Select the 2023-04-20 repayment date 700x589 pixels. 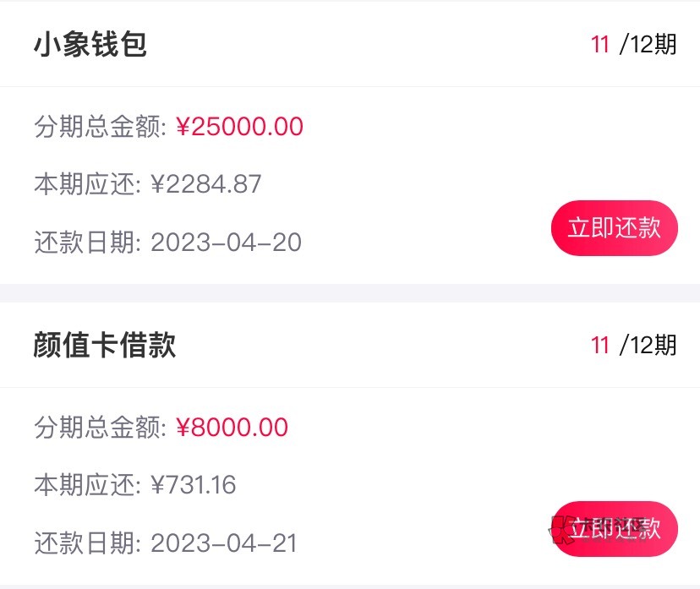coord(226,243)
